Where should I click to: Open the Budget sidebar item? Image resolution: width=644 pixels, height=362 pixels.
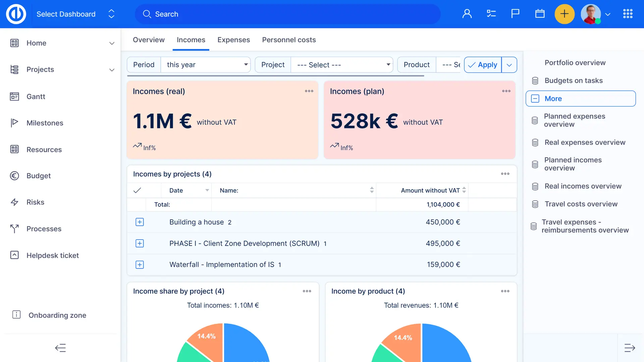(39, 176)
